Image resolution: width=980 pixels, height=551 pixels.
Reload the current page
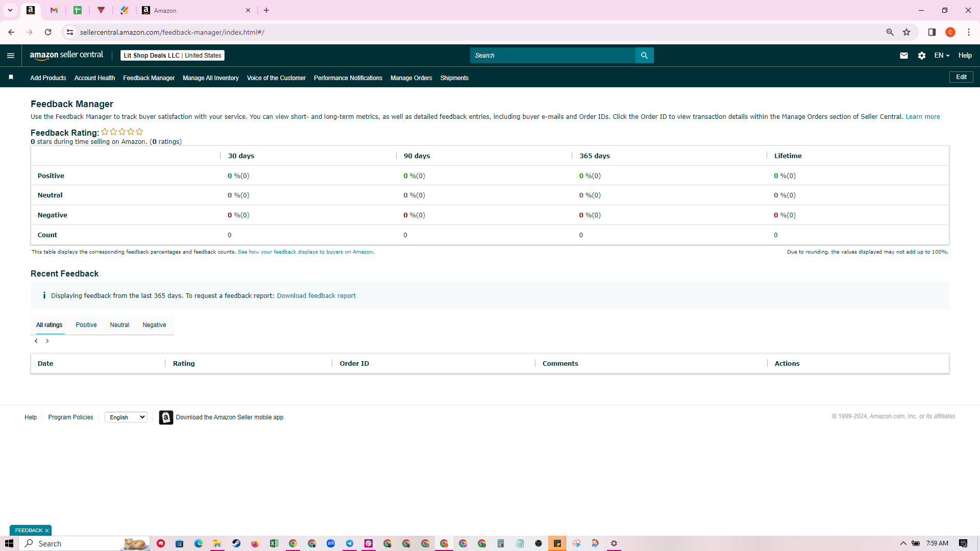click(48, 32)
